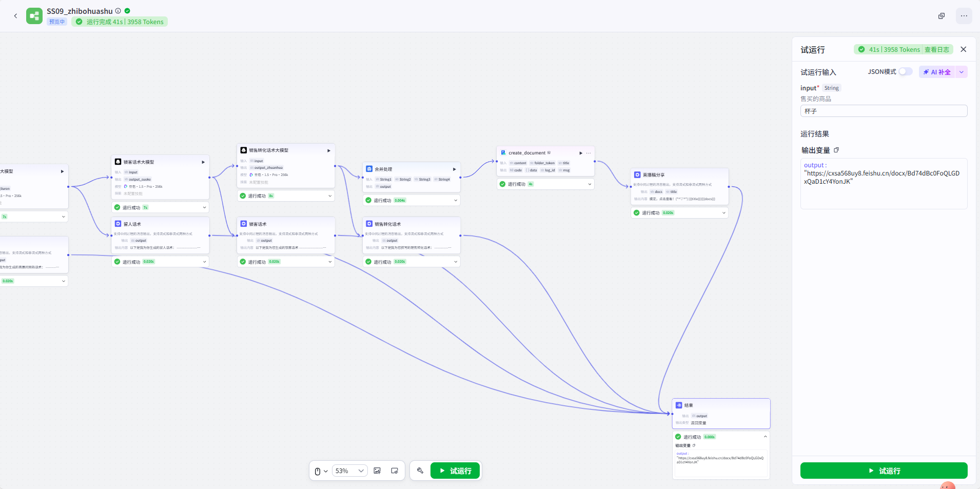
Task: Click the info icon beside SS09_zhibohuashu
Action: point(118,11)
